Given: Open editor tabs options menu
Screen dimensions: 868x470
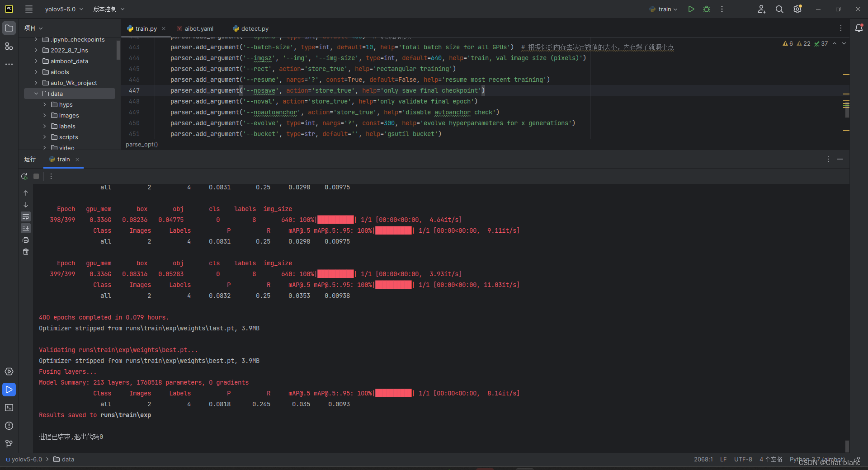Looking at the screenshot, I should [x=841, y=28].
